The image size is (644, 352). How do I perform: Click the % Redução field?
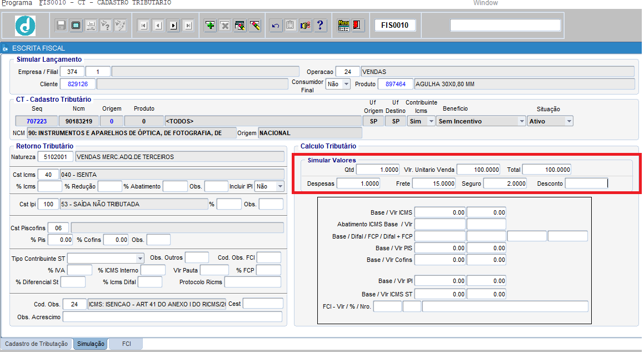tap(109, 186)
